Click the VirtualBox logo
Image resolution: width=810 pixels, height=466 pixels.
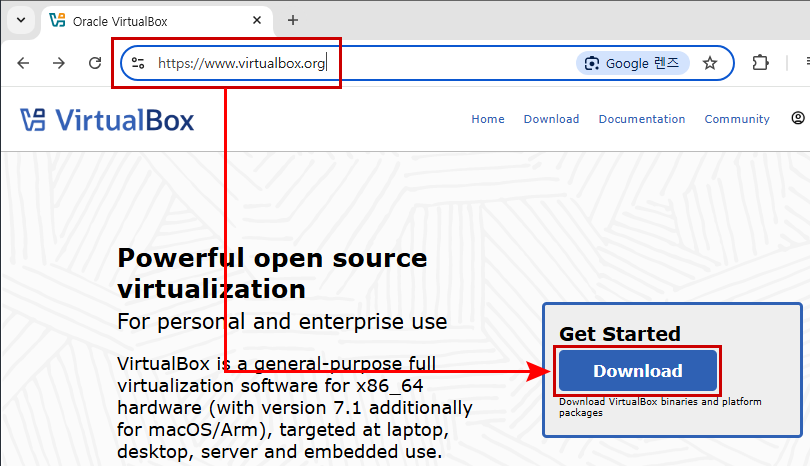pos(107,120)
